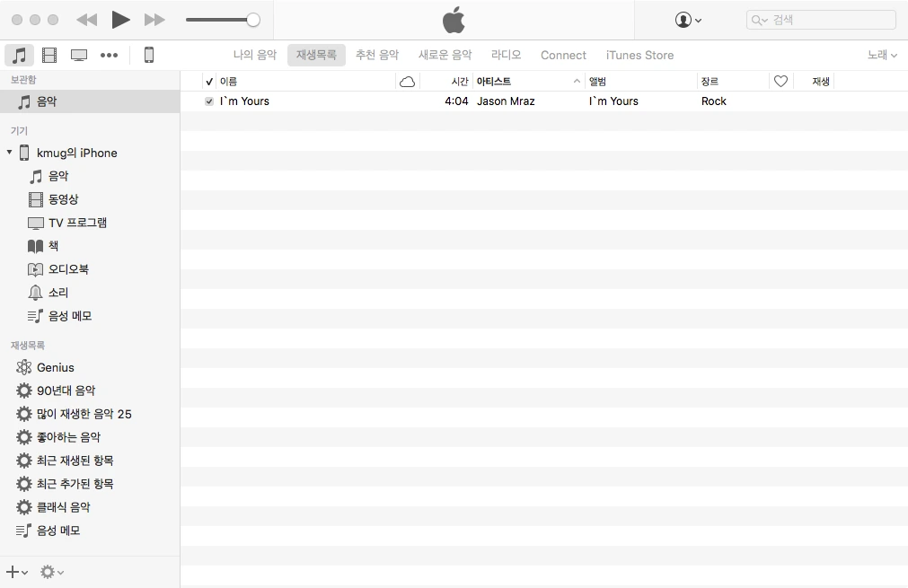Open the 새로운 음악 tab
Screen dimensions: 908x588
pos(445,55)
